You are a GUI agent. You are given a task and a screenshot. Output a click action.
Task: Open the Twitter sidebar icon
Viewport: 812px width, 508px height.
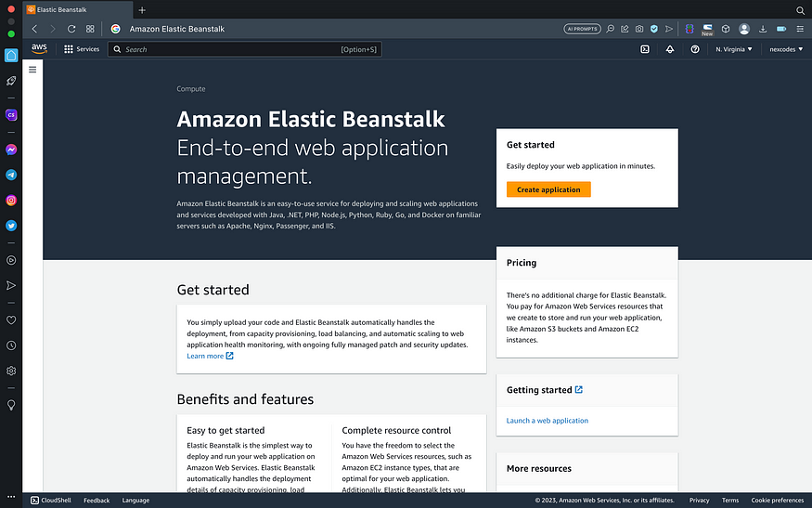click(11, 226)
